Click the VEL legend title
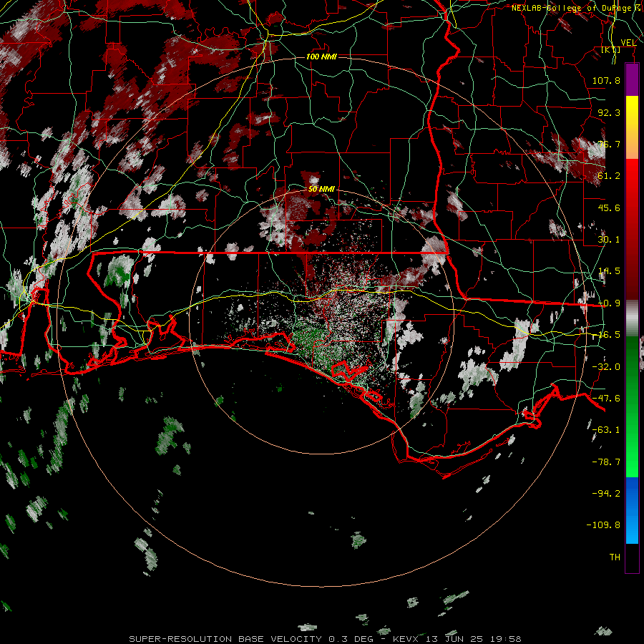 coord(628,42)
